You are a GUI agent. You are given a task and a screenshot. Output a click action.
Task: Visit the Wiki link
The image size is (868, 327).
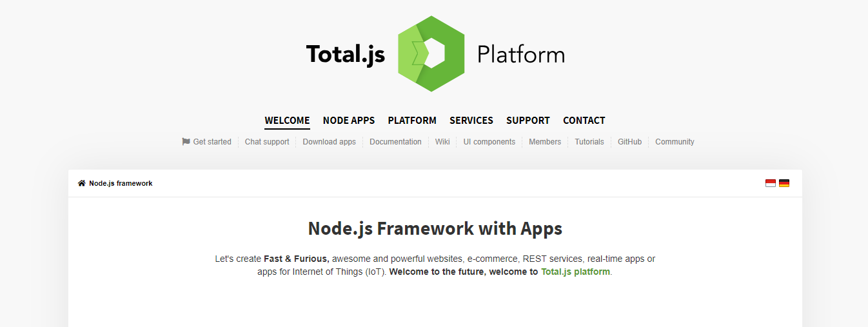coord(442,142)
